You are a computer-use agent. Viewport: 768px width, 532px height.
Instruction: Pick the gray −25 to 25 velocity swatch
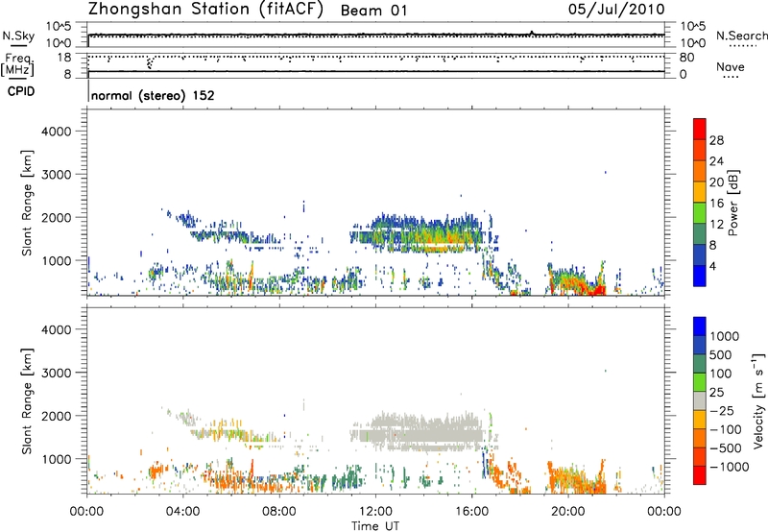[x=700, y=400]
